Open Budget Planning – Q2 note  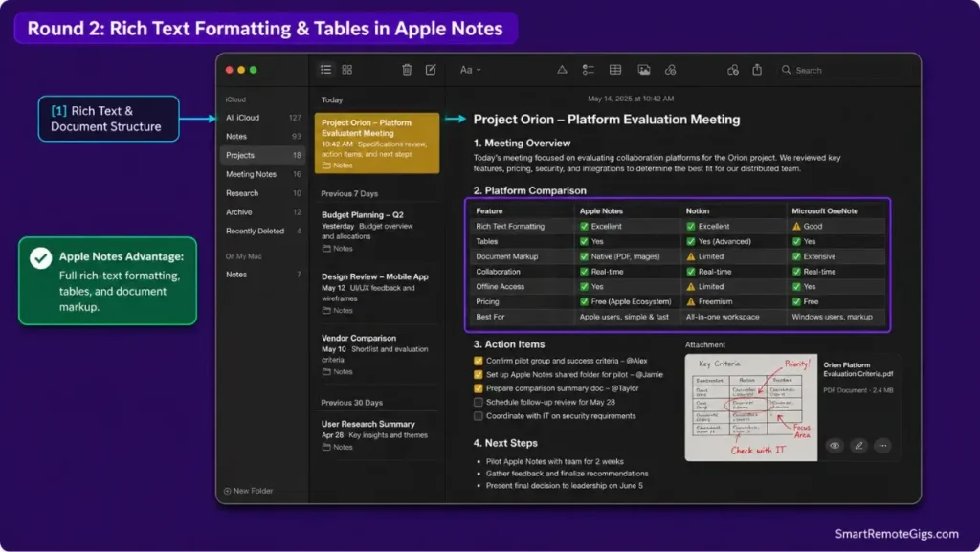377,231
